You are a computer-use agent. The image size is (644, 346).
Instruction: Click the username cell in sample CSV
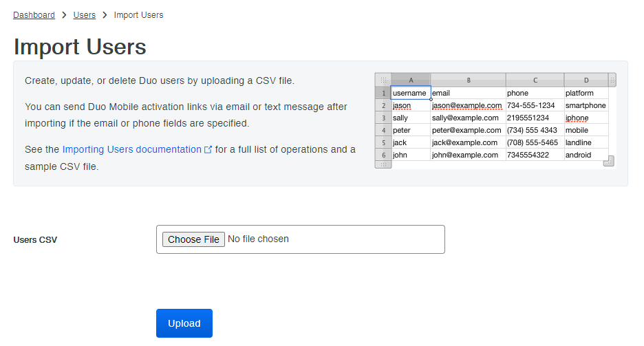click(410, 93)
